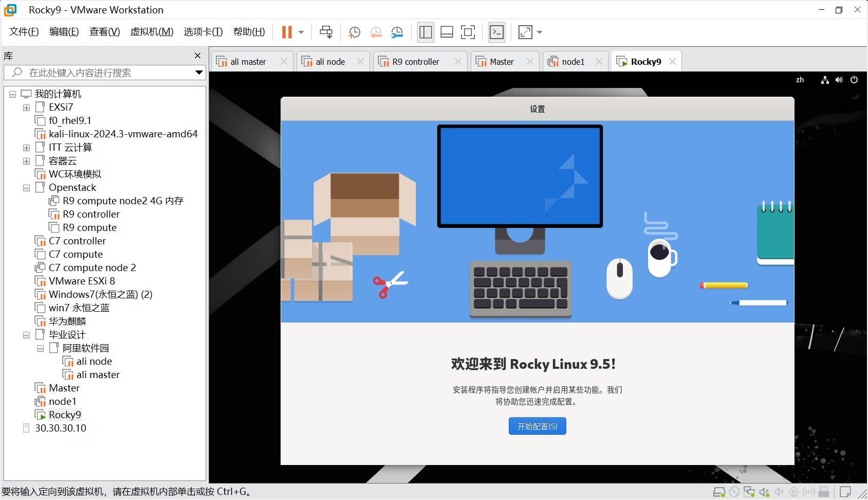Toggle the library panel visibility
Viewport: 868px width, 500px height.
coord(426,32)
